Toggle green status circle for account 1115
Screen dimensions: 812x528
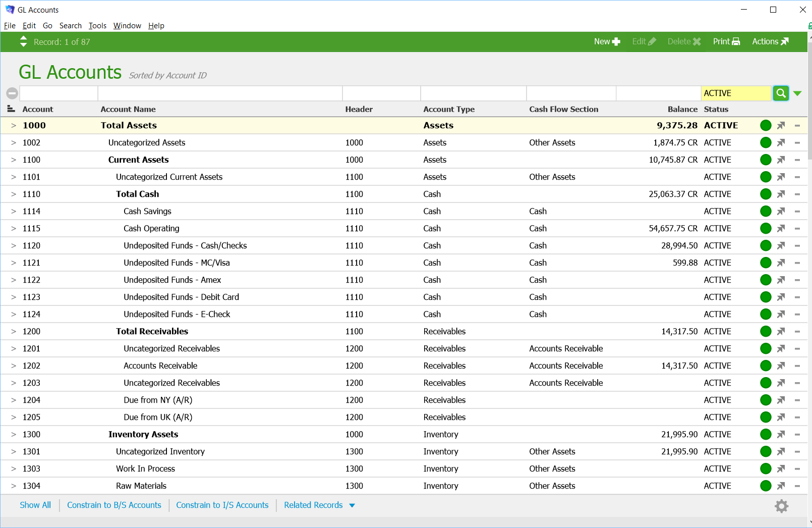(x=766, y=229)
